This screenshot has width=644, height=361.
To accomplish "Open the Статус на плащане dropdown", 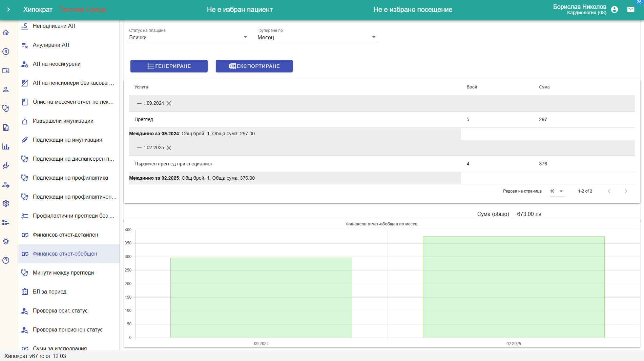I will click(x=189, y=37).
